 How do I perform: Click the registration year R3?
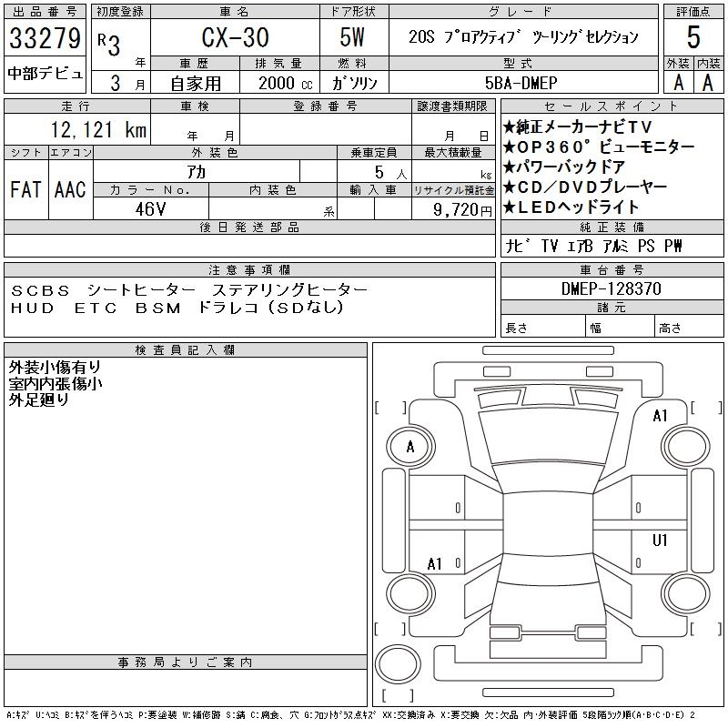(x=108, y=45)
